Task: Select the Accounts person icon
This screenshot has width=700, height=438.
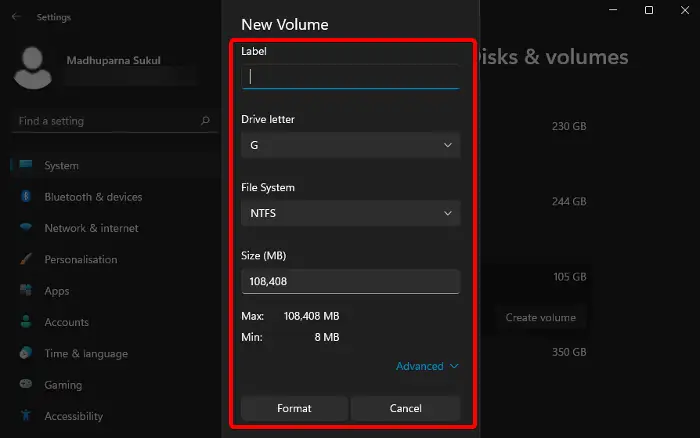Action: click(x=26, y=321)
